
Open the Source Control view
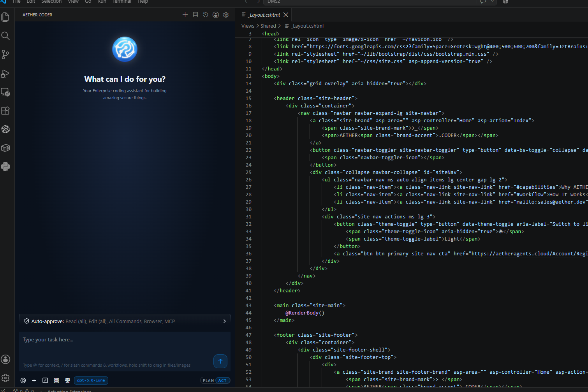(5, 54)
